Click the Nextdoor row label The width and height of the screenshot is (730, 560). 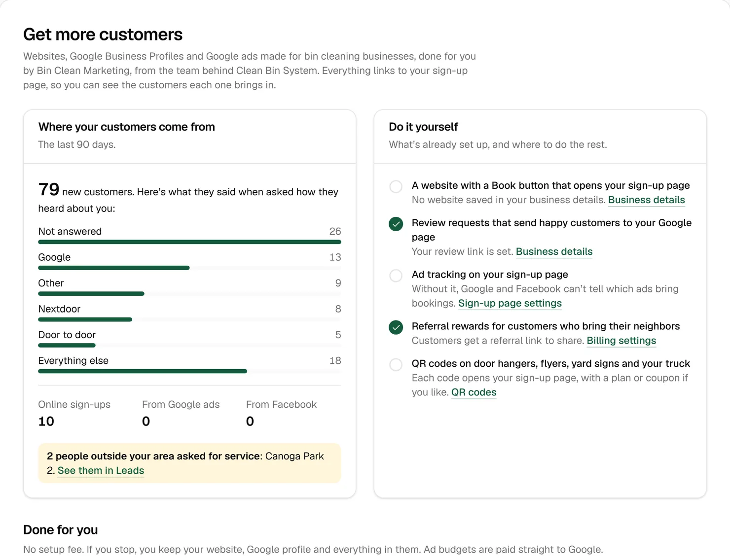pyautogui.click(x=59, y=309)
